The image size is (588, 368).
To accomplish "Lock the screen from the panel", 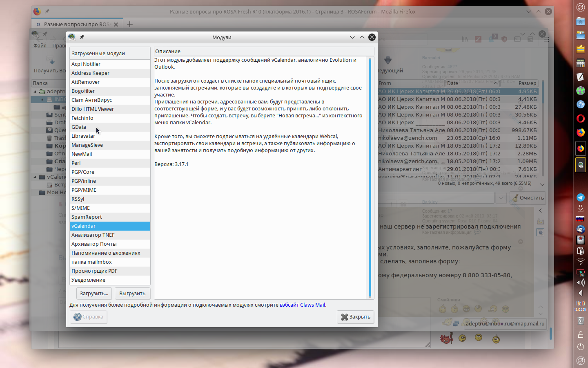I will 580,334.
